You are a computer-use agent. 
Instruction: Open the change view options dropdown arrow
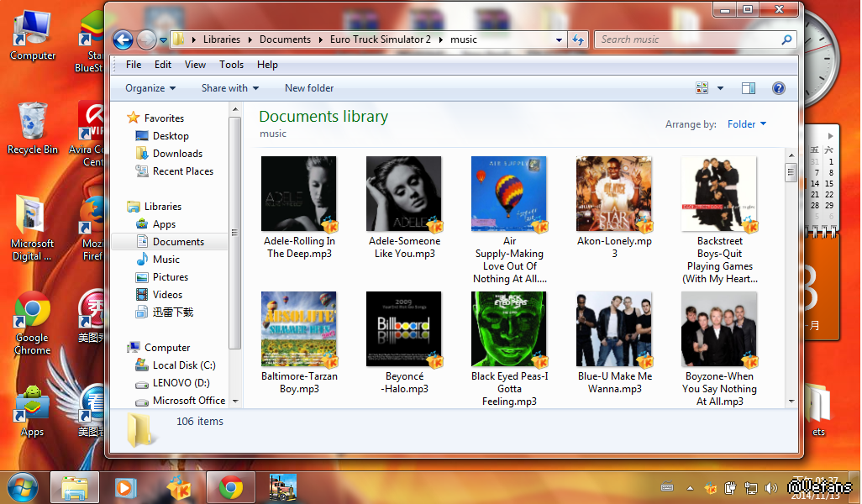pyautogui.click(x=721, y=88)
